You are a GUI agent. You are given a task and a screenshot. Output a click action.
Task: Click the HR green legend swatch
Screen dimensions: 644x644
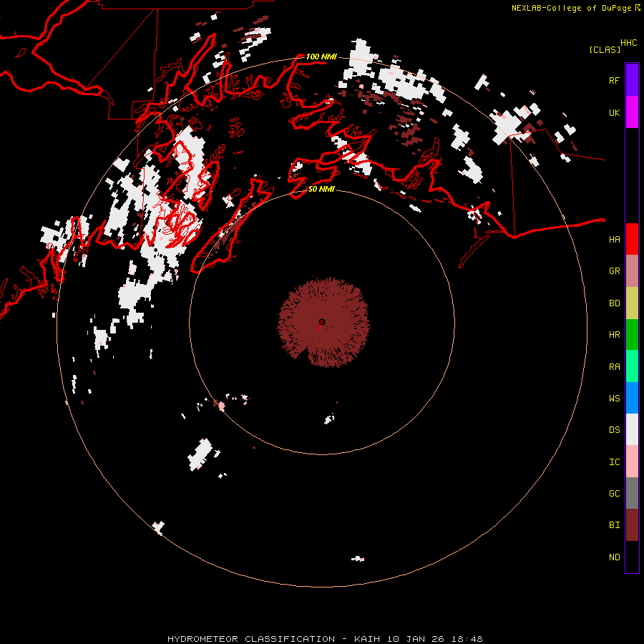tap(632, 335)
